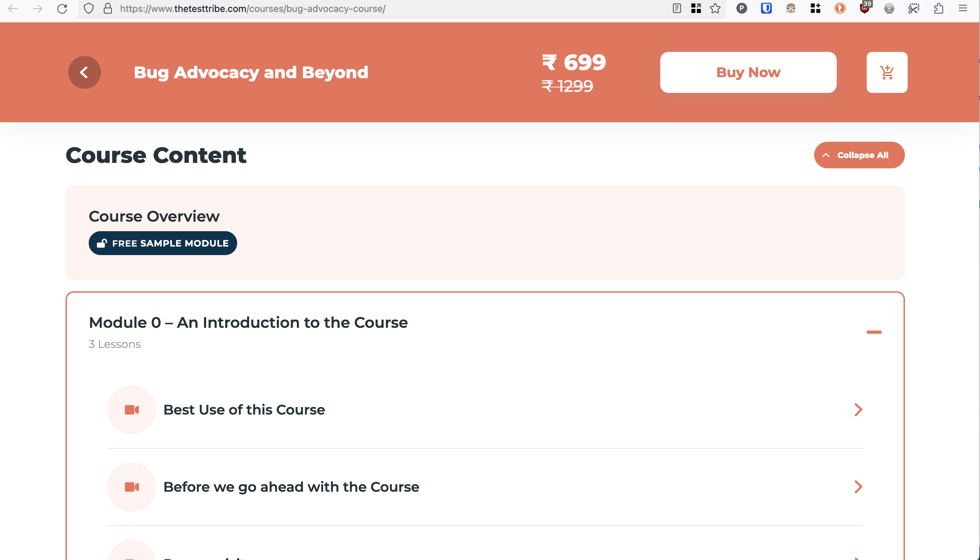The image size is (980, 560).
Task: Open the Free Sample Module
Action: 162,243
